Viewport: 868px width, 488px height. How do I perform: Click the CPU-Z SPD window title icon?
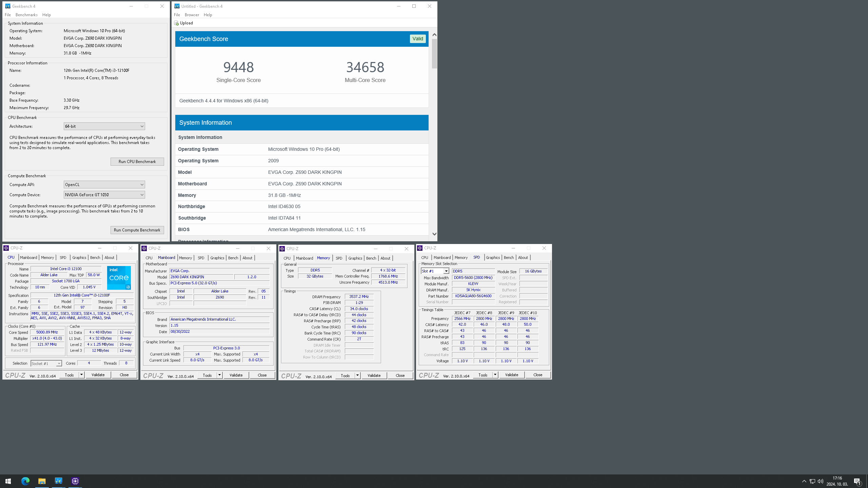pos(420,248)
